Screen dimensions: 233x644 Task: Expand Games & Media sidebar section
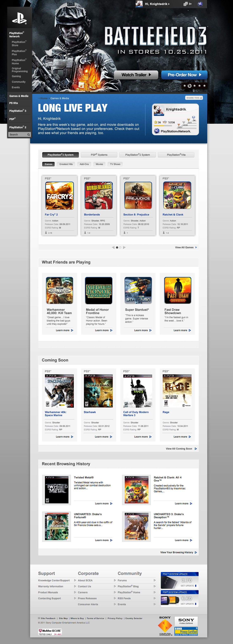(19, 96)
